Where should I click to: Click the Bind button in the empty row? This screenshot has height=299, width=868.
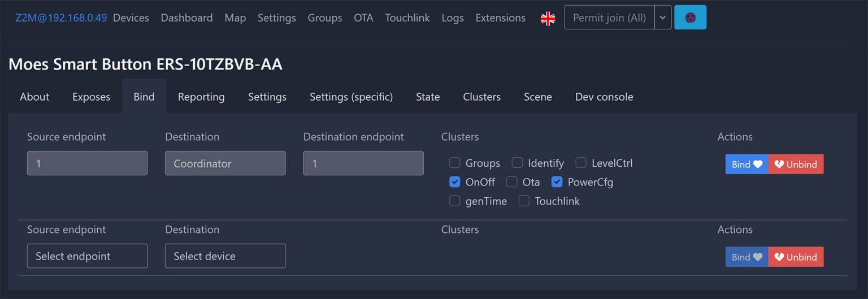[747, 257]
